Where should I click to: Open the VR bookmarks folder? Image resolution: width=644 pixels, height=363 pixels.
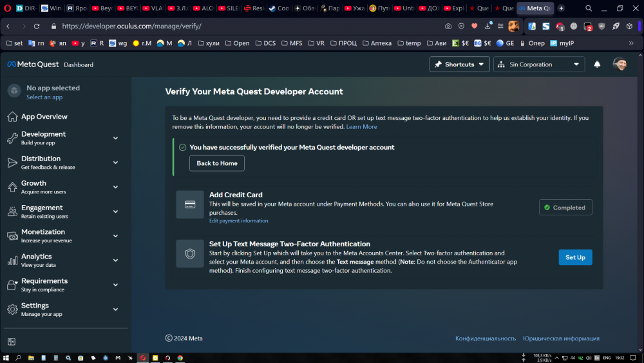316,43
